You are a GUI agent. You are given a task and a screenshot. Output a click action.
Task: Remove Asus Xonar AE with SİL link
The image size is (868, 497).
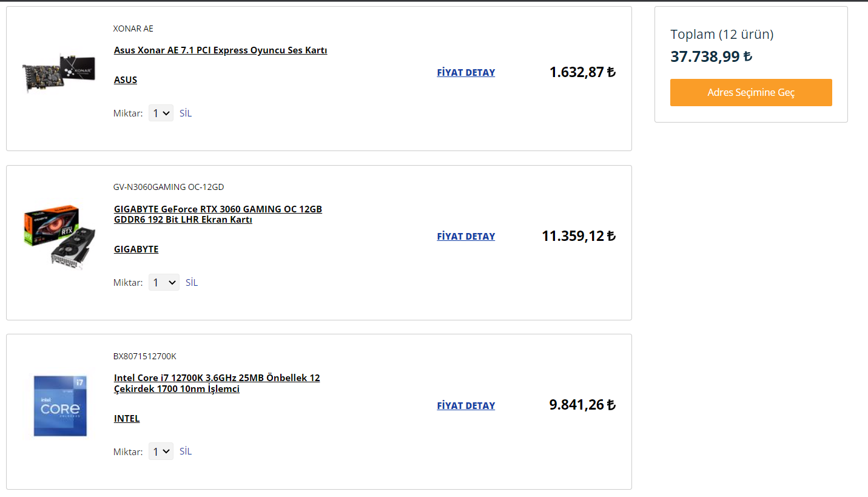[x=186, y=113]
